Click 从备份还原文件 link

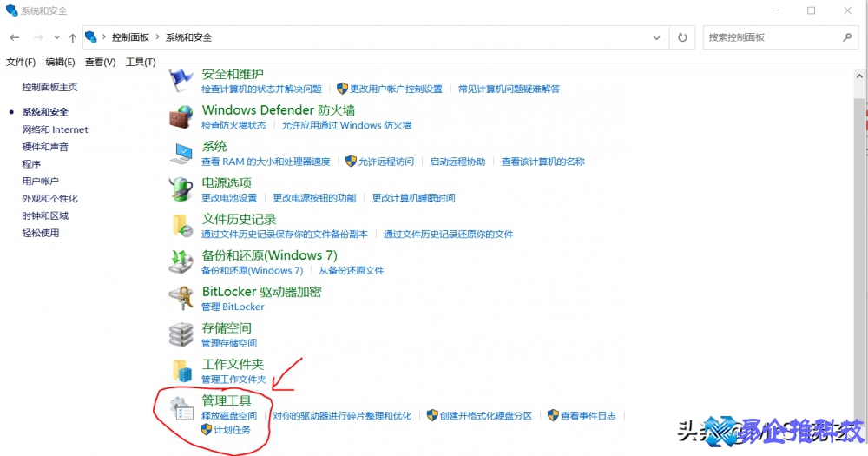tap(351, 270)
